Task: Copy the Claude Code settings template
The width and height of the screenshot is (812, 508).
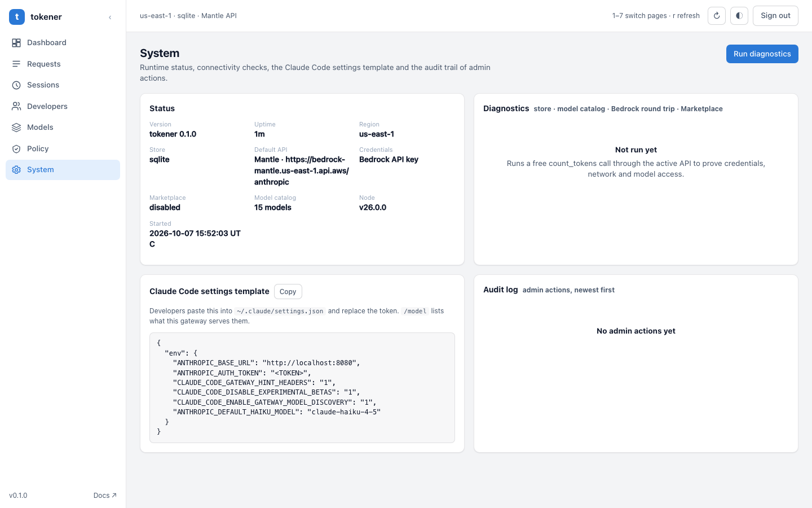Action: [288, 292]
